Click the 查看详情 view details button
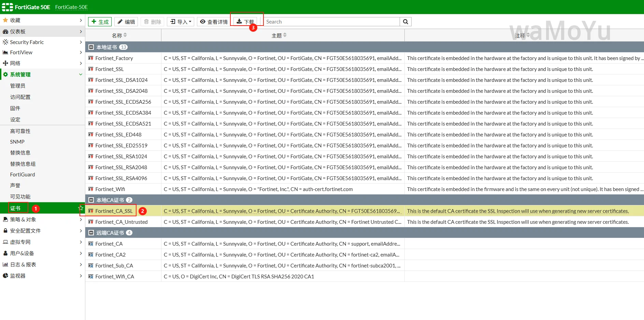This screenshot has width=644, height=320. coord(214,21)
